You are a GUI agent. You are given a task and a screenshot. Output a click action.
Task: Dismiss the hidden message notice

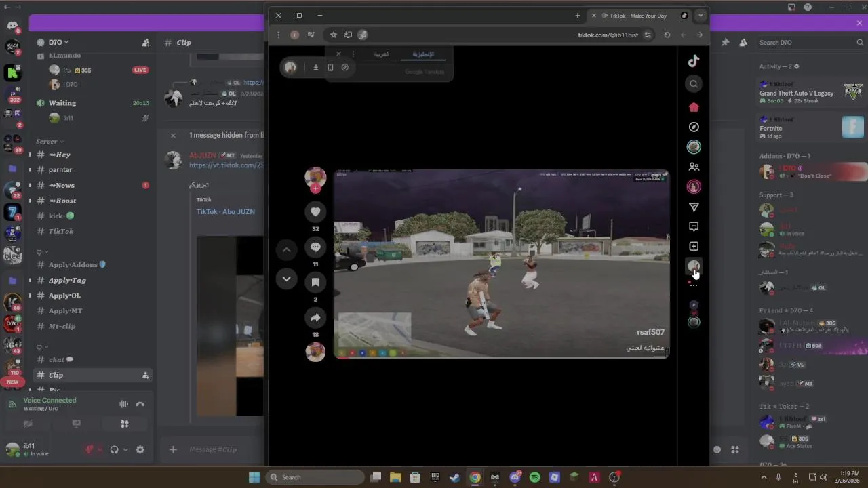(x=173, y=135)
